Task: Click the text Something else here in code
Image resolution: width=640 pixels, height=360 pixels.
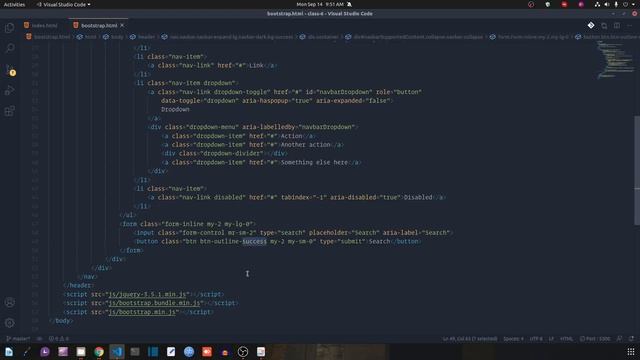Action: click(x=314, y=162)
